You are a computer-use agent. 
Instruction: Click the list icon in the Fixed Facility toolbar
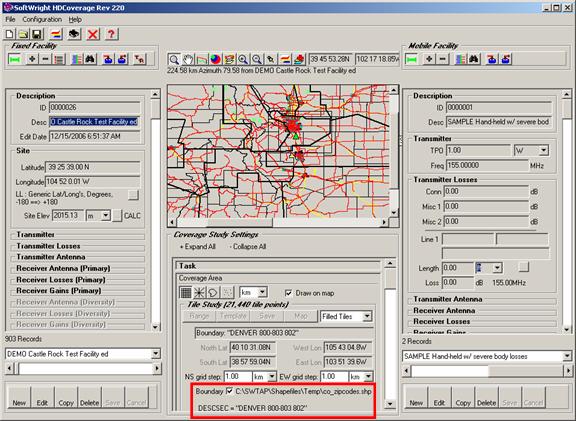(59, 59)
